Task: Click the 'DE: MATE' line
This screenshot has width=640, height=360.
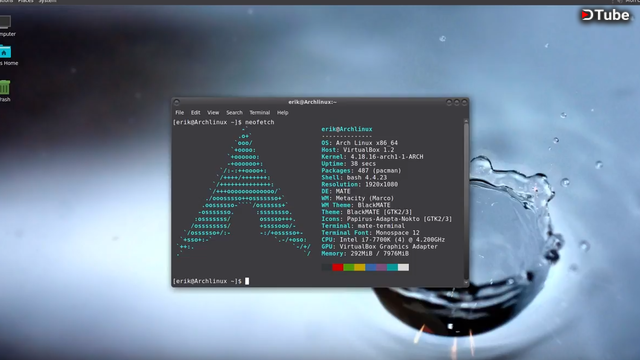Action: (336, 191)
